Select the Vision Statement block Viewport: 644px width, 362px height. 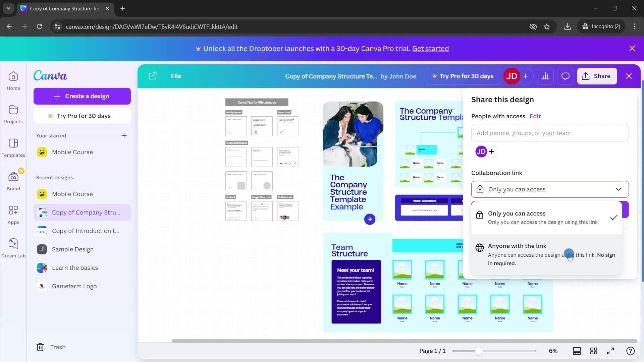[425, 207]
